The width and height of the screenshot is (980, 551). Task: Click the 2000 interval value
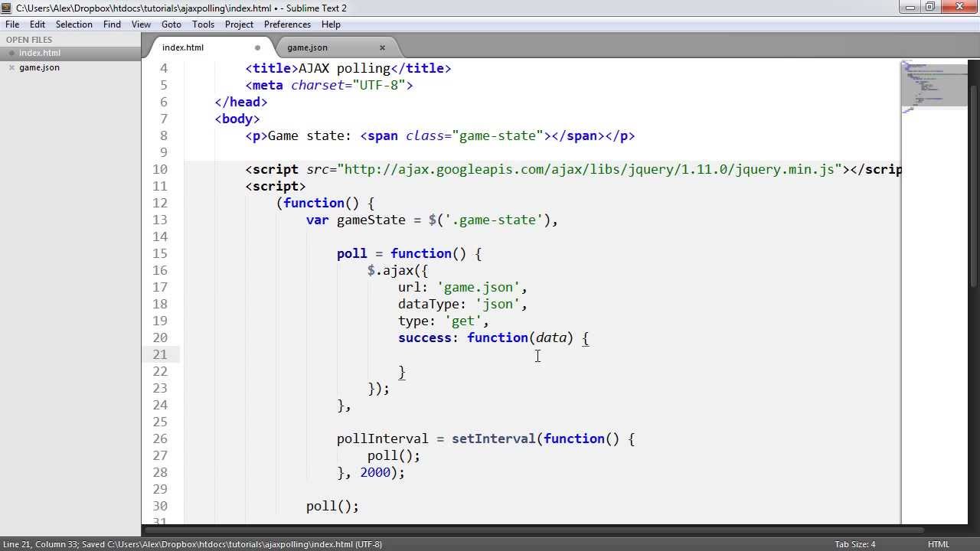tap(375, 472)
